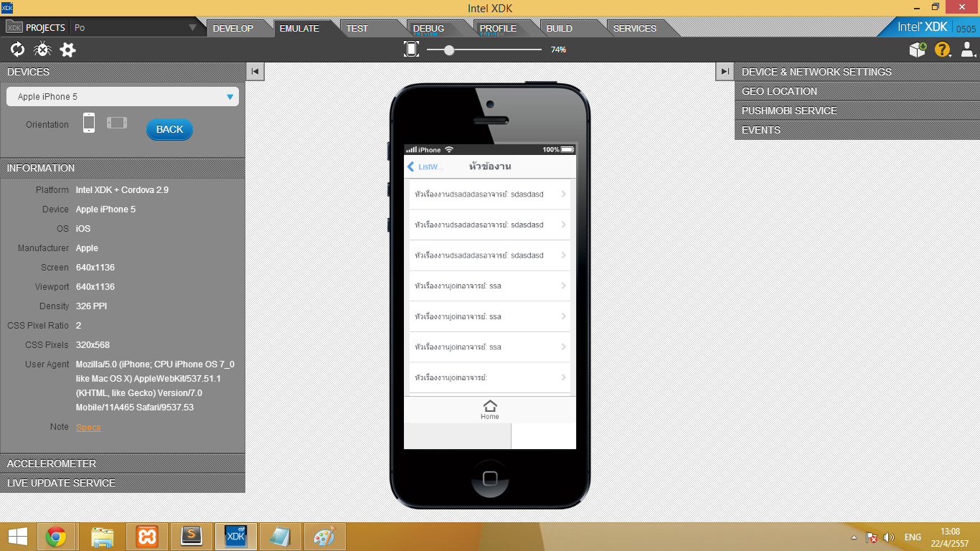Tap the ListW... back link in emulator
Image resolution: width=980 pixels, height=551 pixels.
point(425,166)
